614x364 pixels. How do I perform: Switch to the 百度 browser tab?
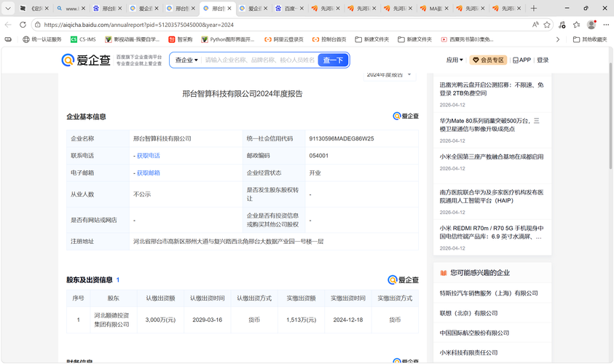(x=288, y=9)
